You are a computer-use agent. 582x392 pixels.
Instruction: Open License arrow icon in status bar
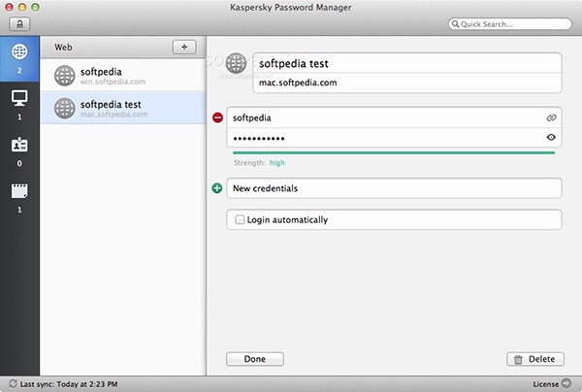pos(566,383)
